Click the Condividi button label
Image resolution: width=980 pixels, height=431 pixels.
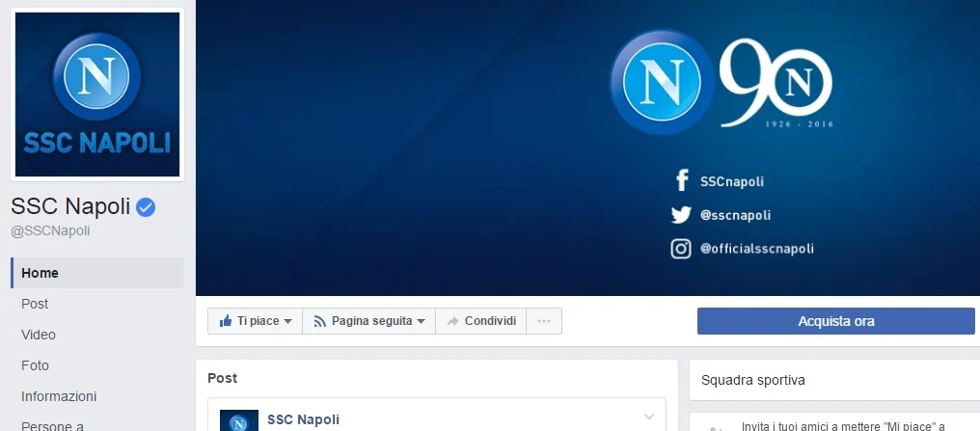pyautogui.click(x=491, y=321)
